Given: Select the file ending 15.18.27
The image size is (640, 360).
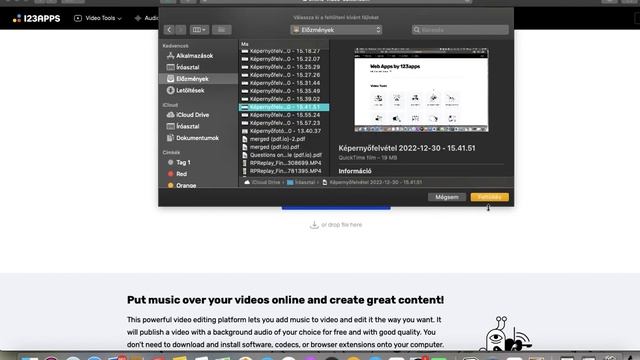Looking at the screenshot, I should [284, 51].
